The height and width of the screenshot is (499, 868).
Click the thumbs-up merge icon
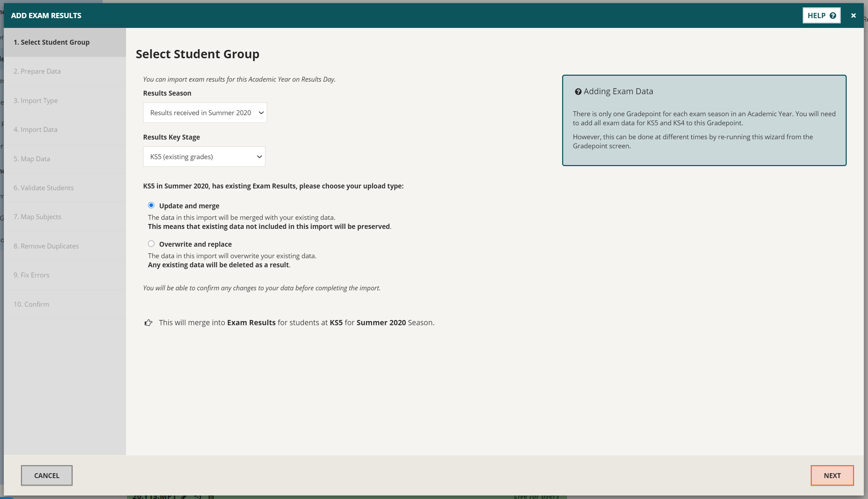click(148, 322)
